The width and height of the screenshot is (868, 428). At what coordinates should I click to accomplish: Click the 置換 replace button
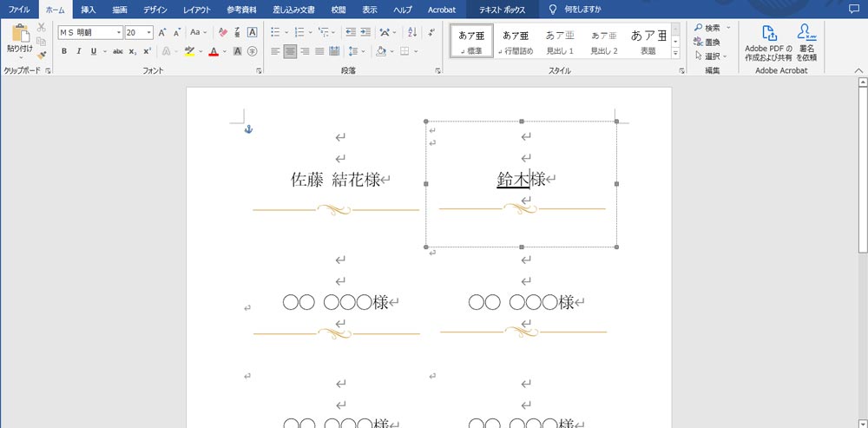(712, 42)
